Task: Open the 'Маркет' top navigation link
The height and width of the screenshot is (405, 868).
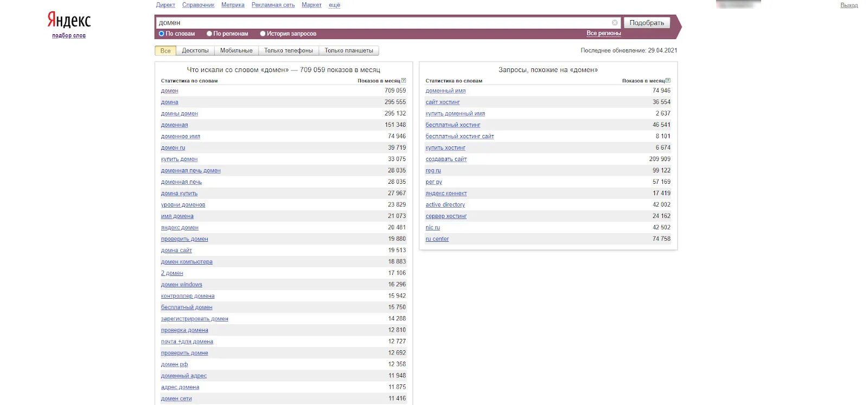Action: [311, 5]
